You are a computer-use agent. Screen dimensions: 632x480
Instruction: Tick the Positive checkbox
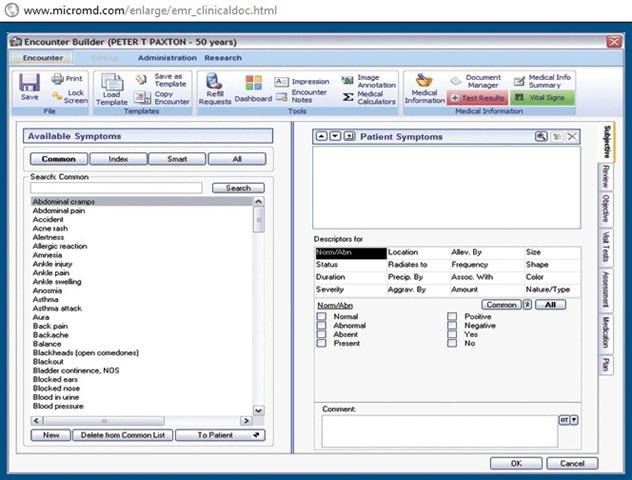(452, 316)
